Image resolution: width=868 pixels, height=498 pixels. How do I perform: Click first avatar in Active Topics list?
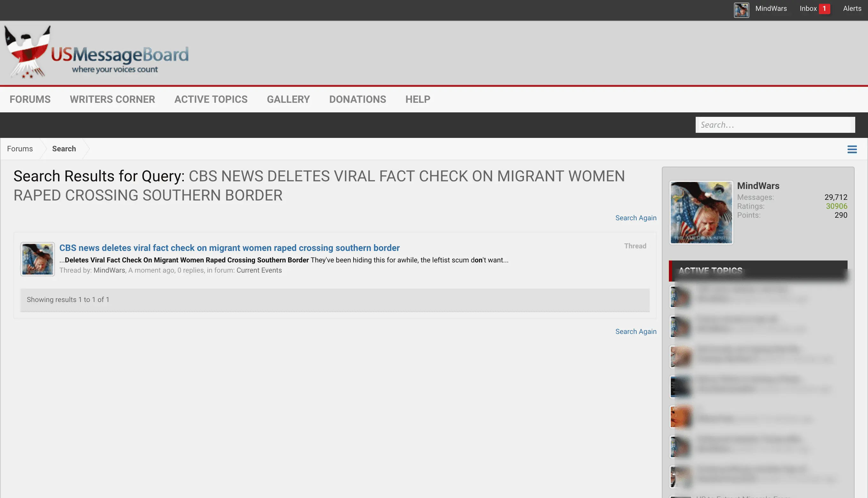point(680,296)
